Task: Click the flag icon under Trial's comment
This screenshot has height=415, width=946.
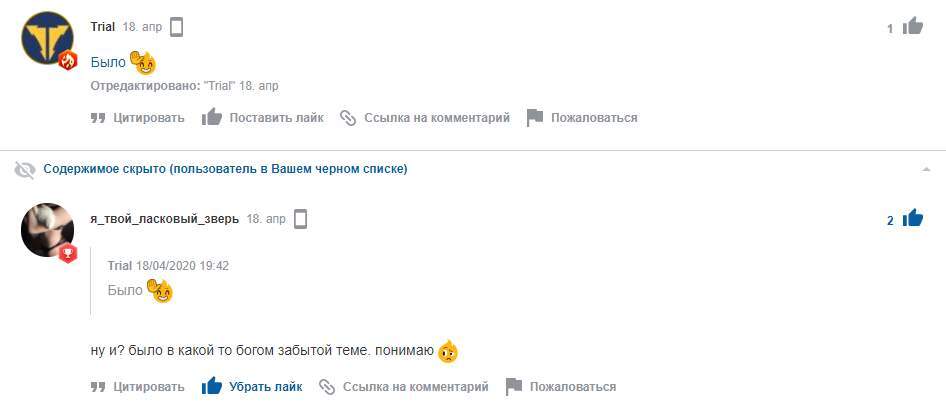Action: tap(535, 118)
